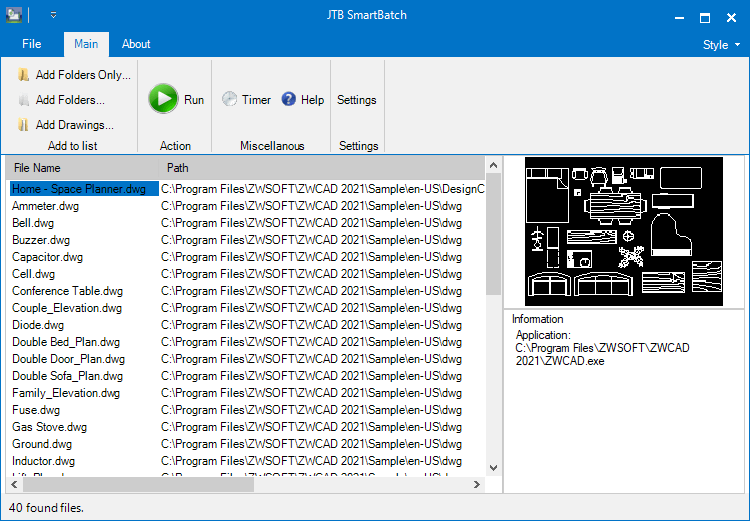Image resolution: width=750 pixels, height=521 pixels.
Task: Click the Run label
Action: click(194, 100)
